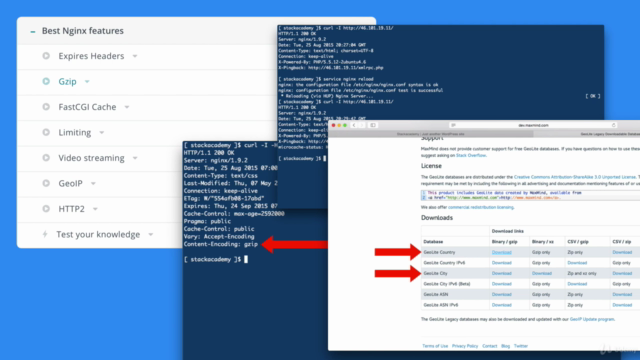Viewport: 640px width, 360px height.
Task: Download GeoLite ASN CSV / zip
Action: click(x=622, y=294)
